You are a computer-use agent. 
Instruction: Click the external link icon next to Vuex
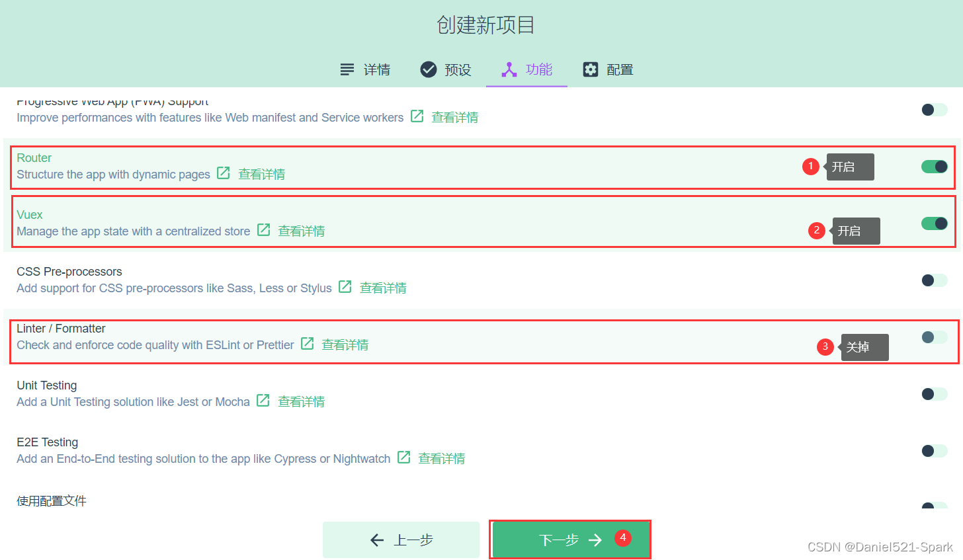(263, 230)
